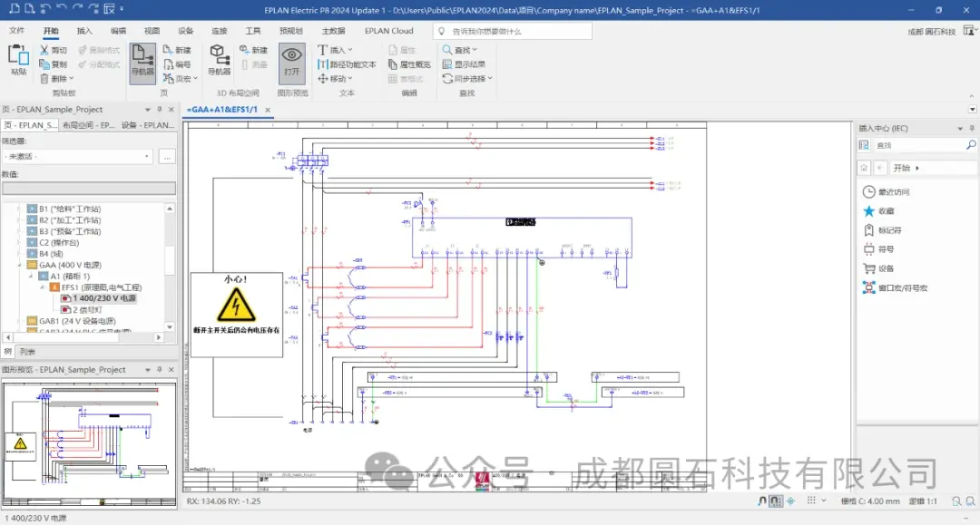Click the back arrow in 插入中心
Viewport: 980px width, 525px height.
coord(880,168)
